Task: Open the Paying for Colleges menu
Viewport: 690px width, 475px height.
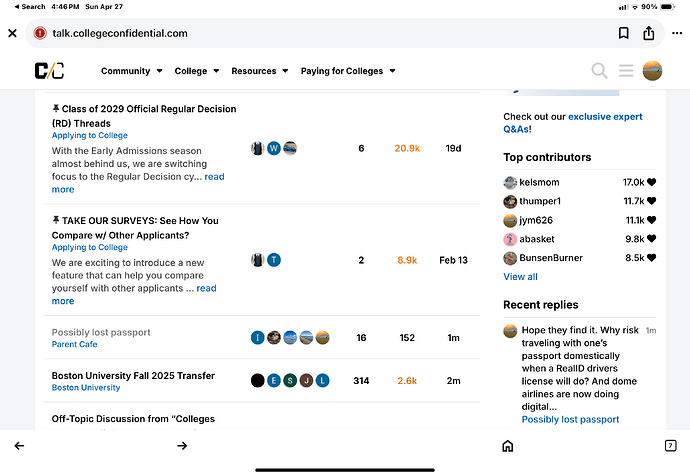Action: tap(348, 71)
